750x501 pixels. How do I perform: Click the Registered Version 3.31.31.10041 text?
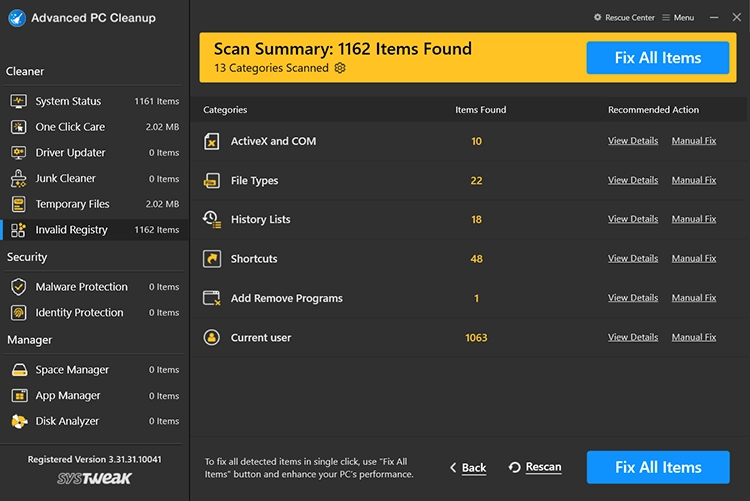[94, 459]
